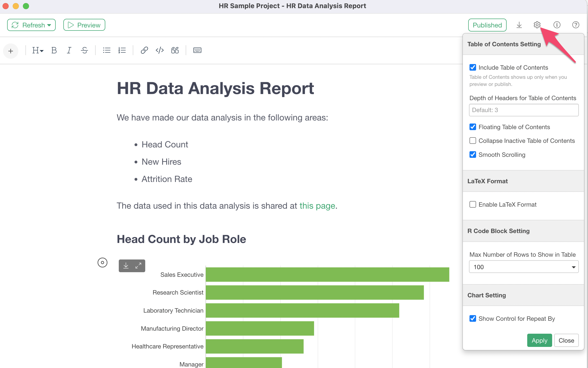The height and width of the screenshot is (368, 588).
Task: Click the Healthcare Representative bar
Action: (255, 346)
